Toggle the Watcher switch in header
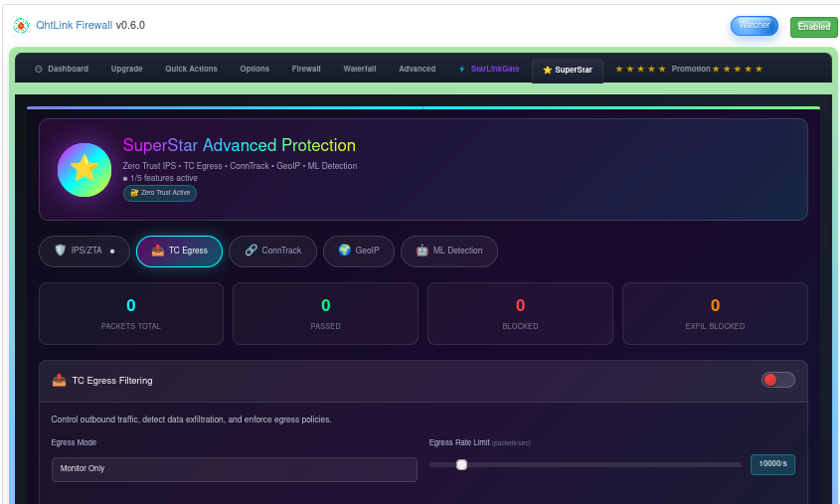 click(x=755, y=26)
